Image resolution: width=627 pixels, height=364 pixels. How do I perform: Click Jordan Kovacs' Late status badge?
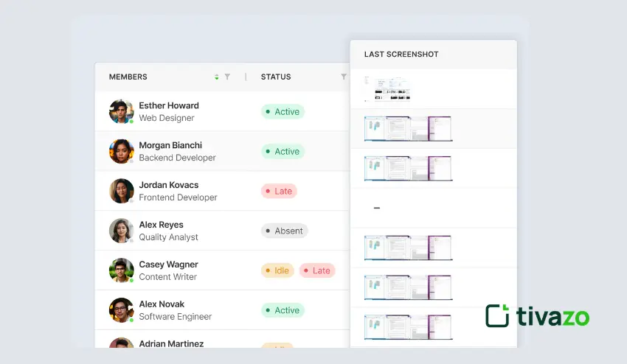pyautogui.click(x=279, y=191)
